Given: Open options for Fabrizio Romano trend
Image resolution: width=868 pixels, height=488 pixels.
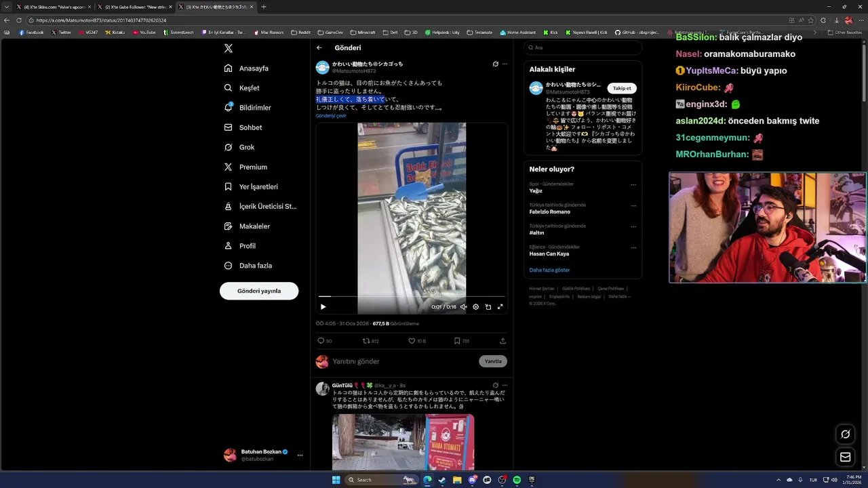Looking at the screenshot, I should 633,205.
